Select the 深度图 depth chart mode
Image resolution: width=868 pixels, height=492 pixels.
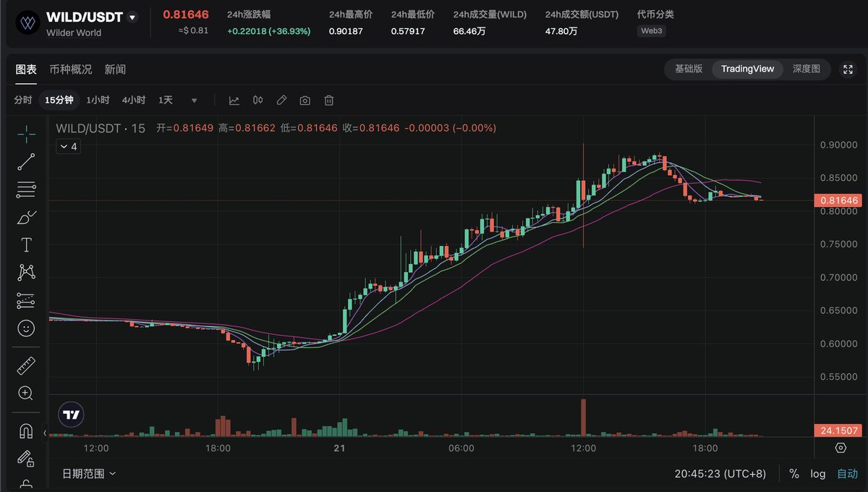pos(807,69)
